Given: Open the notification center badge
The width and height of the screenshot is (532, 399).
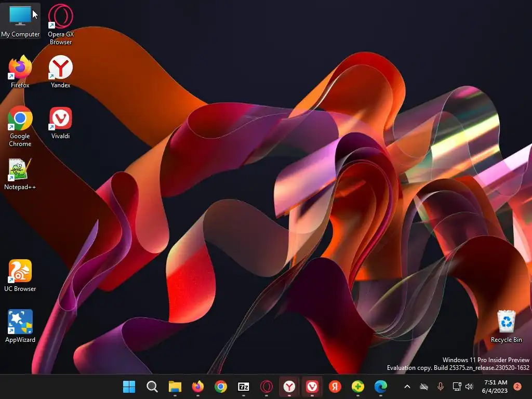Looking at the screenshot, I should click(x=517, y=387).
